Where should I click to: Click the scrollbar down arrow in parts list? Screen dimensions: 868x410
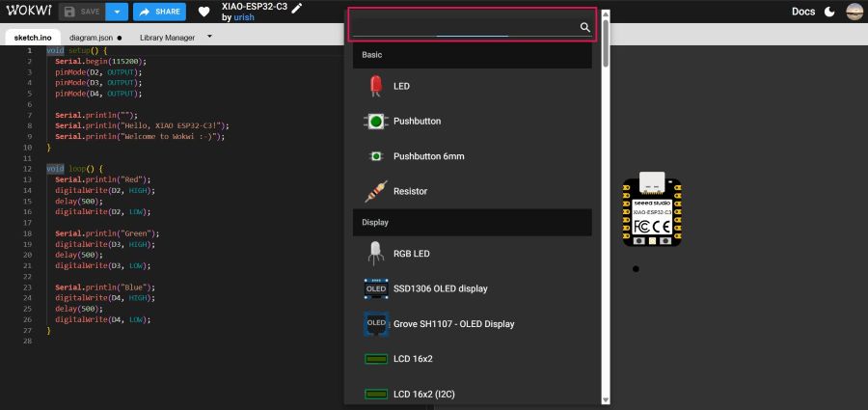(606, 400)
